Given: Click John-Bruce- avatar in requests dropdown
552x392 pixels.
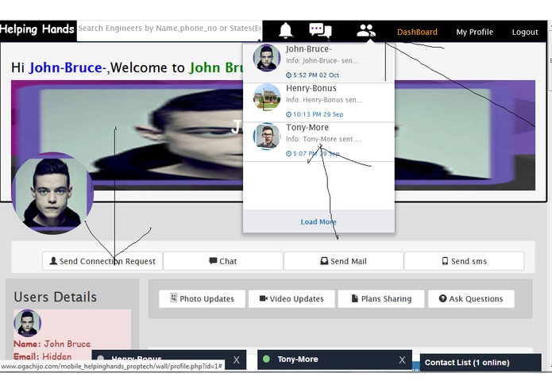Looking at the screenshot, I should 267,58.
